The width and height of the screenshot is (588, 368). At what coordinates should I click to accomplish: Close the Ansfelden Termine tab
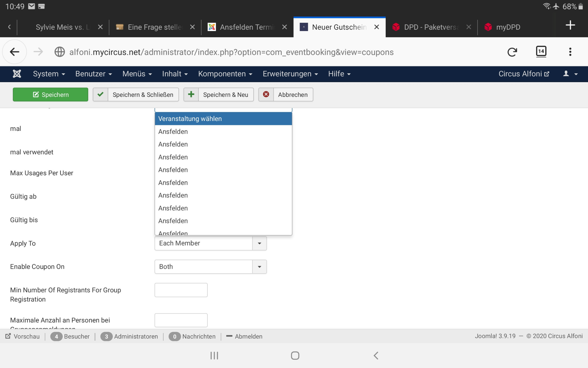(284, 27)
